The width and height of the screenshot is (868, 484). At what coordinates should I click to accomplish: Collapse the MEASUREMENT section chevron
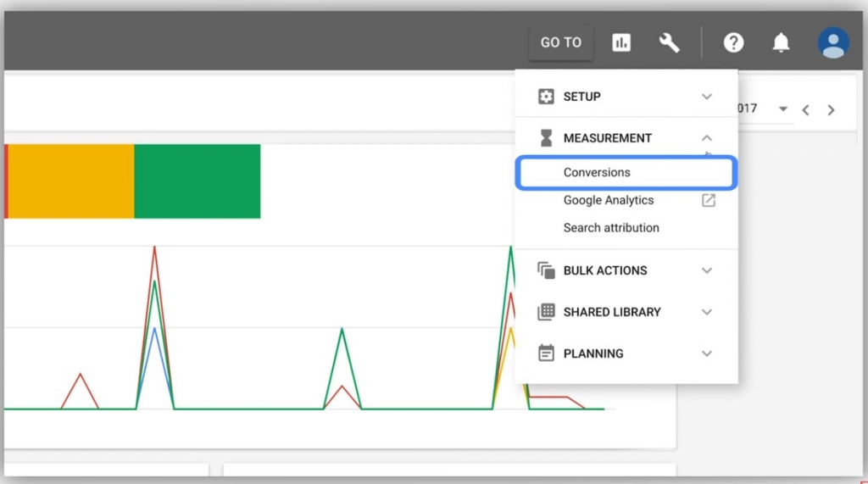(707, 138)
